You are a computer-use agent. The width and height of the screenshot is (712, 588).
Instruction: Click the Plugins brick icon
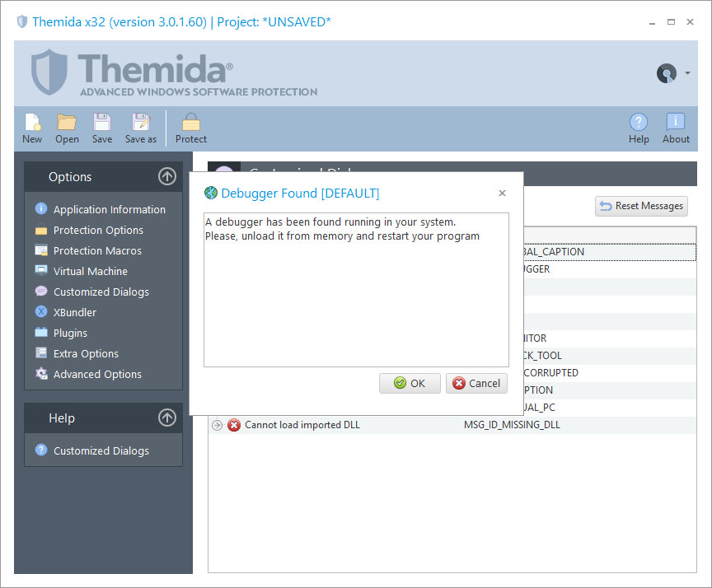[x=41, y=332]
